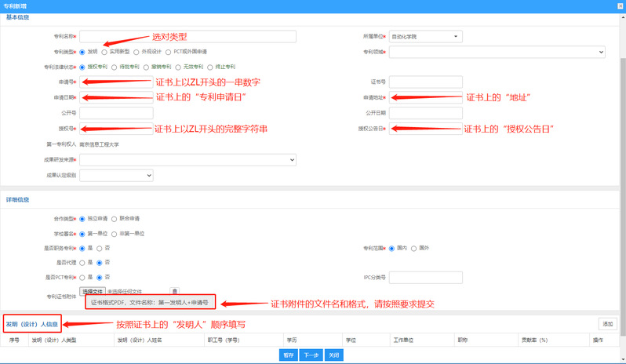This screenshot has height=364, width=626.
Task: Choose 国外 for patent scope
Action: click(x=414, y=248)
